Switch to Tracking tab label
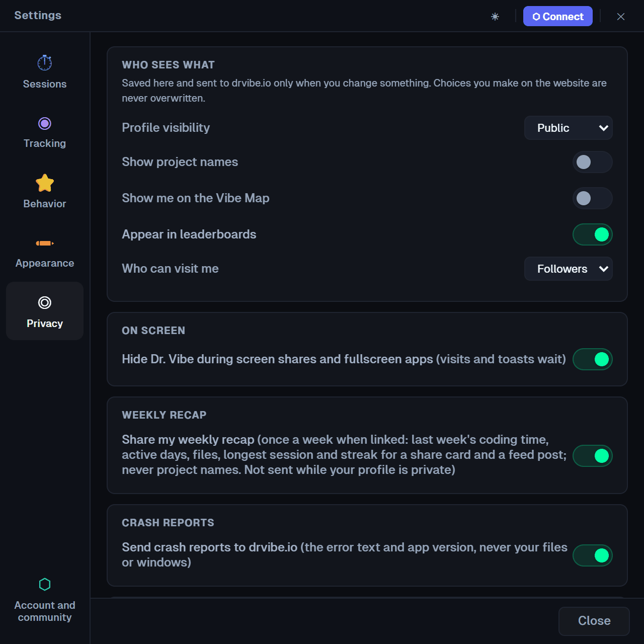 45,143
